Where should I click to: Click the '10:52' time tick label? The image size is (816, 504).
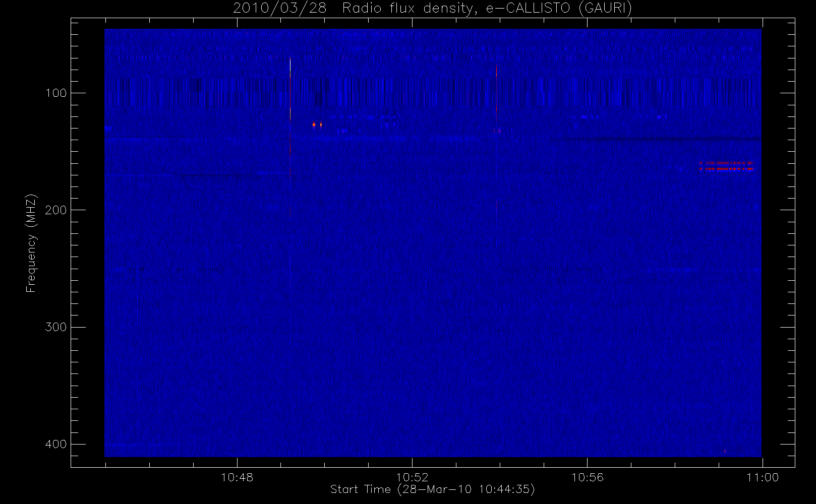coord(412,477)
